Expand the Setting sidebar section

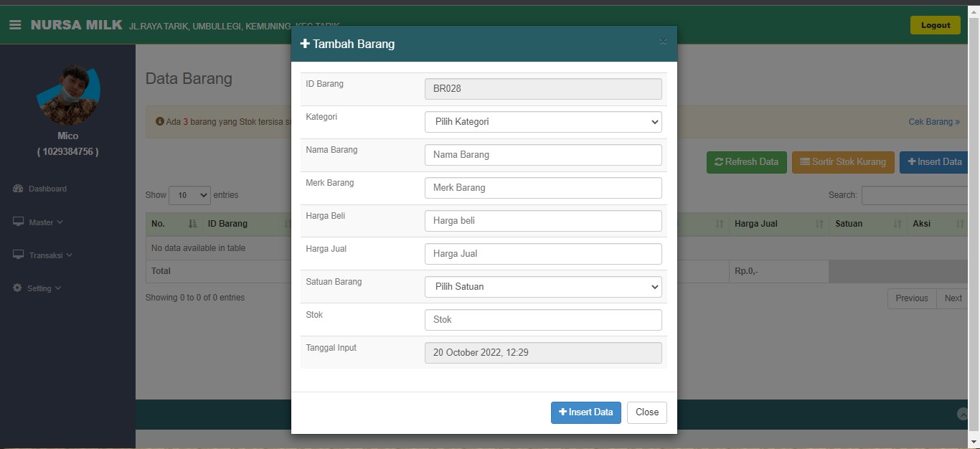pyautogui.click(x=39, y=288)
